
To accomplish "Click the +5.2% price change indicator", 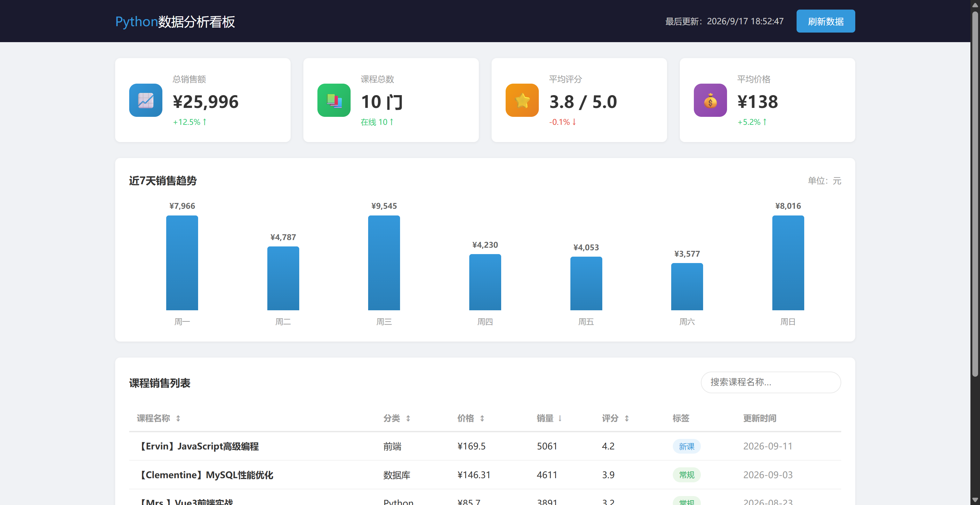I will (x=752, y=122).
